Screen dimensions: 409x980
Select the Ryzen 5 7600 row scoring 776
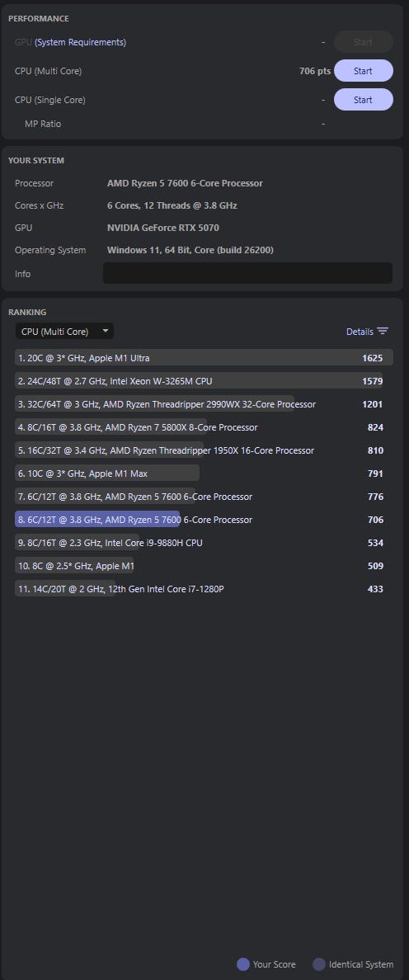tap(204, 497)
